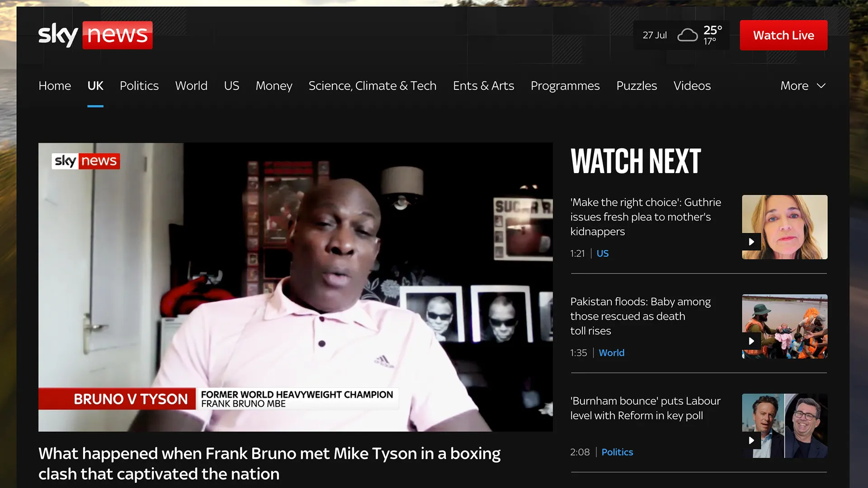Open the US section in navigation
Image resolution: width=868 pixels, height=488 pixels.
coord(231,86)
